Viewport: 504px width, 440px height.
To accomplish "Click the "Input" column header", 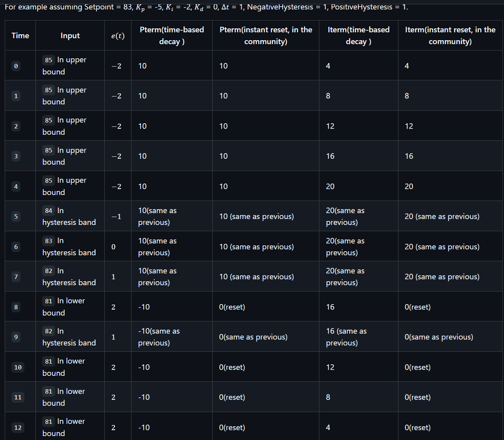I will point(70,35).
